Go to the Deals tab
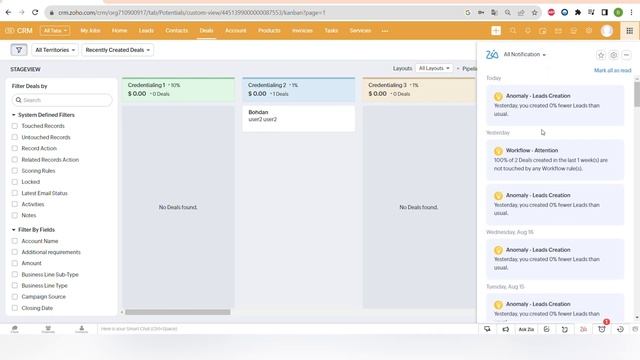This screenshot has width=640, height=360. 207,31
